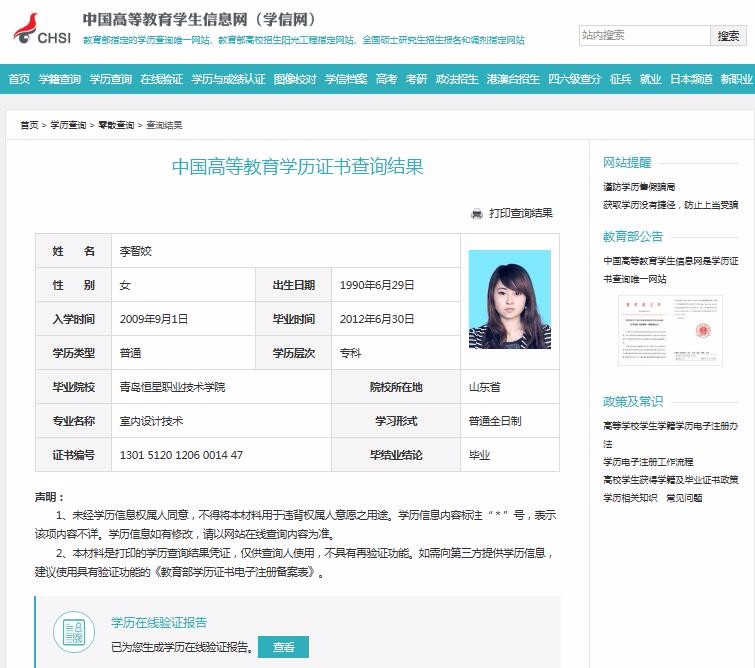Open the 考研 nav item

click(x=417, y=79)
